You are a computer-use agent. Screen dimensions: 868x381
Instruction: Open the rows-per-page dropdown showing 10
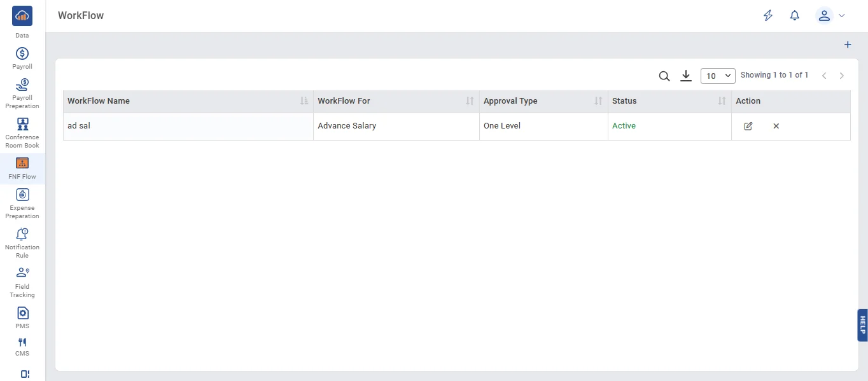tap(717, 76)
